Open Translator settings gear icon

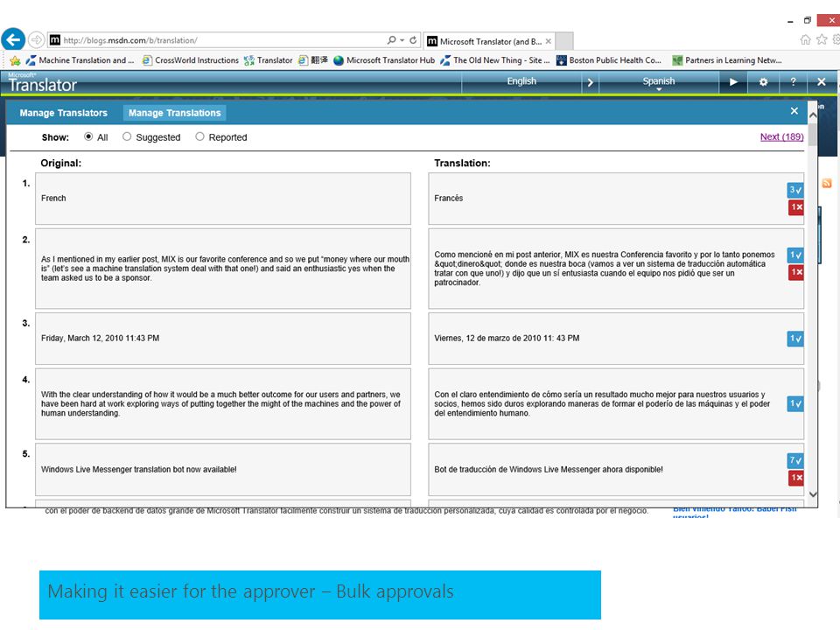pyautogui.click(x=763, y=82)
